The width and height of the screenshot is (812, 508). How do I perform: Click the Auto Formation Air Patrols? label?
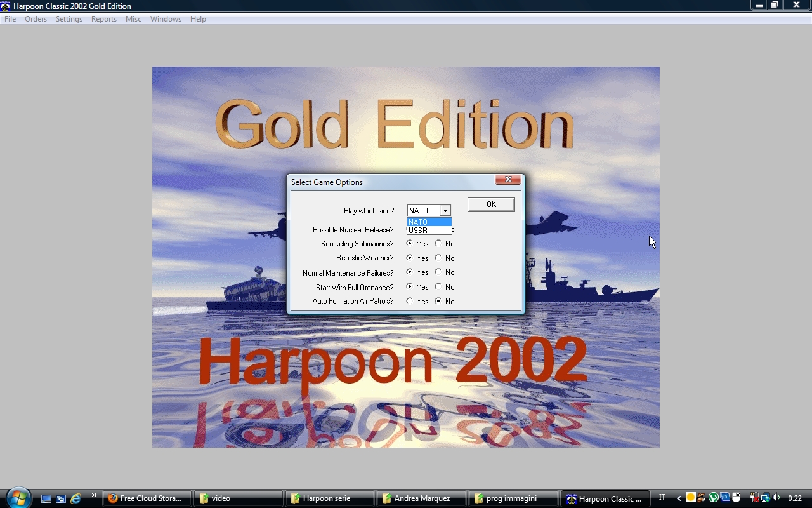click(x=353, y=302)
